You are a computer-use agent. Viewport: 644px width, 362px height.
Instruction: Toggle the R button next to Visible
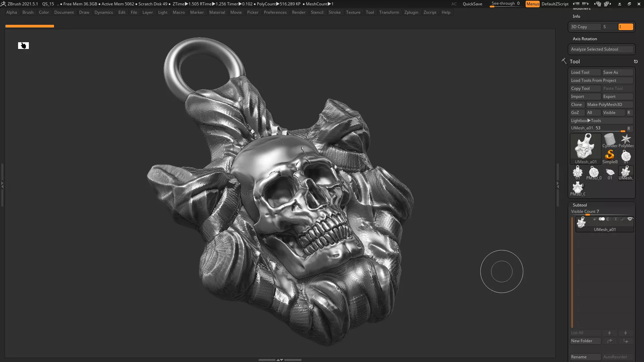[629, 113]
